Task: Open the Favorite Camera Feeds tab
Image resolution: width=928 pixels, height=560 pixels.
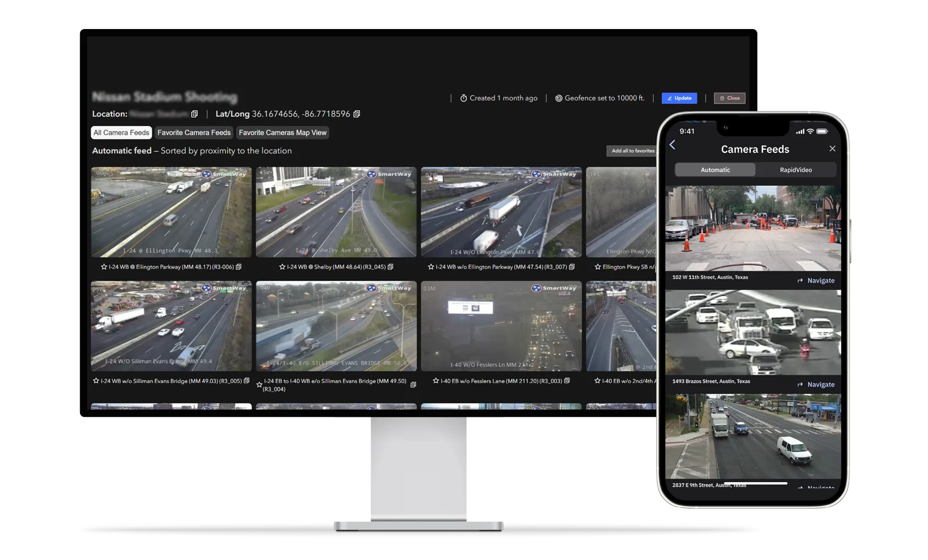Action: [194, 133]
